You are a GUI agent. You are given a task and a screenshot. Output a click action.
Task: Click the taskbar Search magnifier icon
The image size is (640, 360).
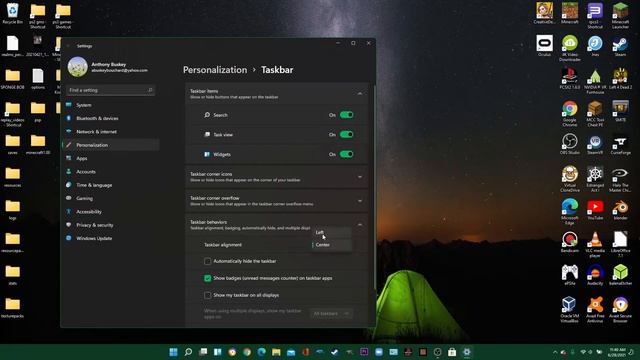tap(188, 352)
